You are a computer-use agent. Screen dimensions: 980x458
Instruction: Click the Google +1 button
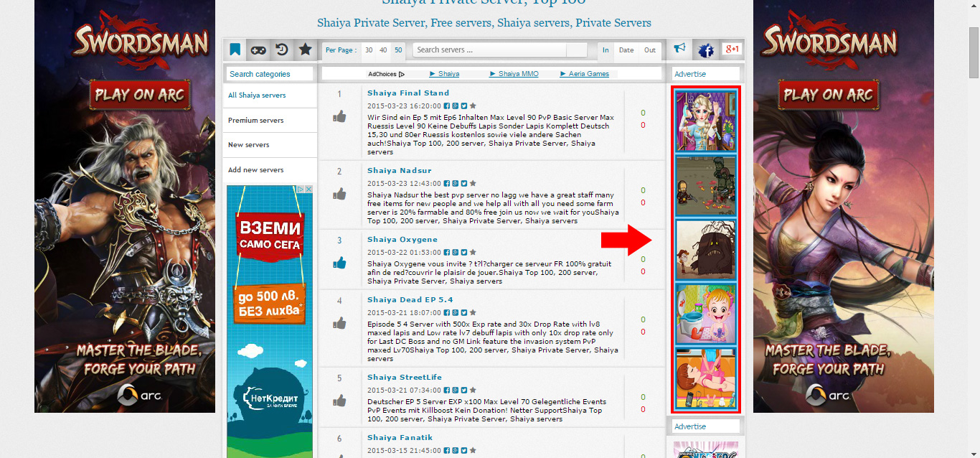click(732, 49)
